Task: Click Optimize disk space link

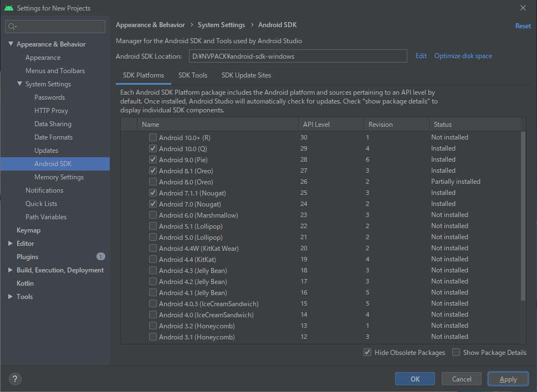Action: [463, 56]
